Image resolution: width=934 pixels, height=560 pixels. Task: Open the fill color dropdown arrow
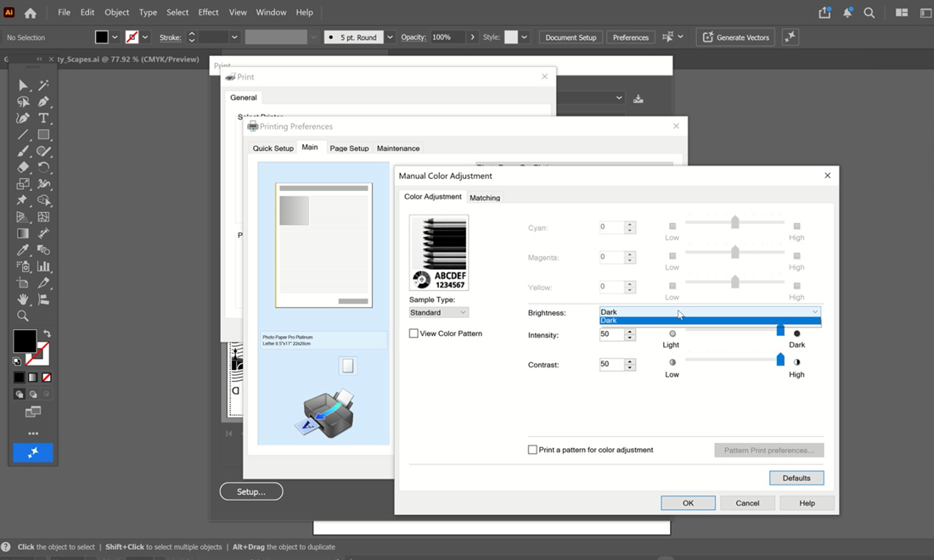click(x=115, y=36)
